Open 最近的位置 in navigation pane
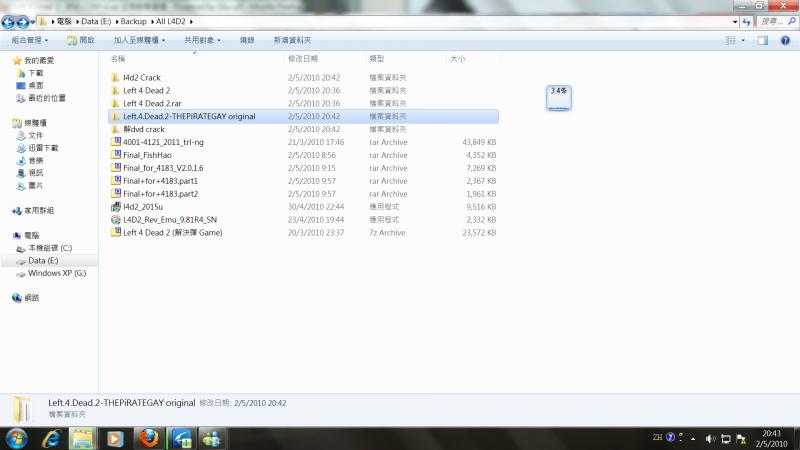The height and width of the screenshot is (450, 800). [46, 98]
